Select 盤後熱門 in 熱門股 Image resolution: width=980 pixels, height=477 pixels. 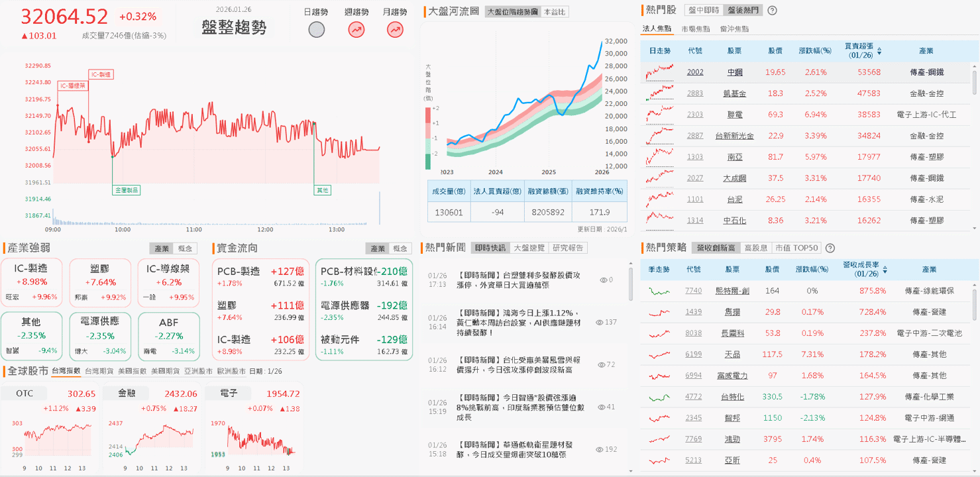[x=743, y=11]
